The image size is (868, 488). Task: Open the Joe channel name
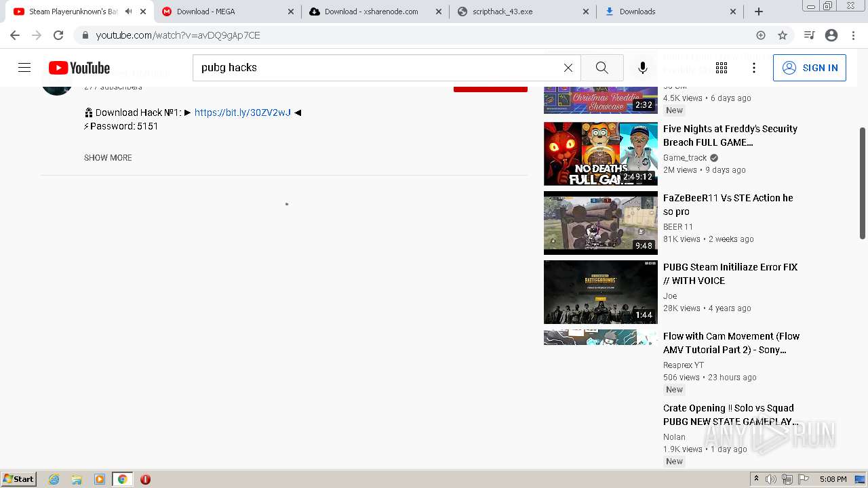tap(670, 296)
